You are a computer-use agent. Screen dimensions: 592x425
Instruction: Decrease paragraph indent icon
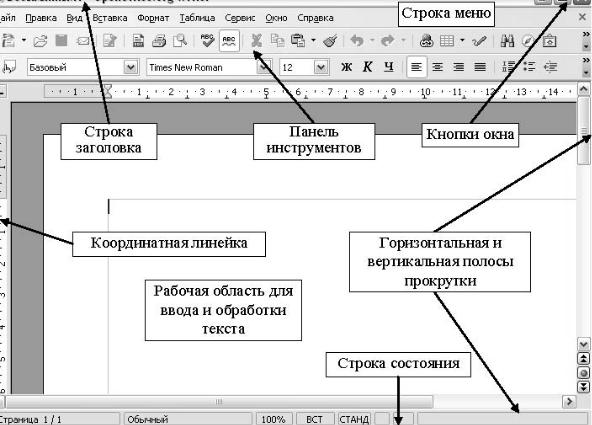550,67
